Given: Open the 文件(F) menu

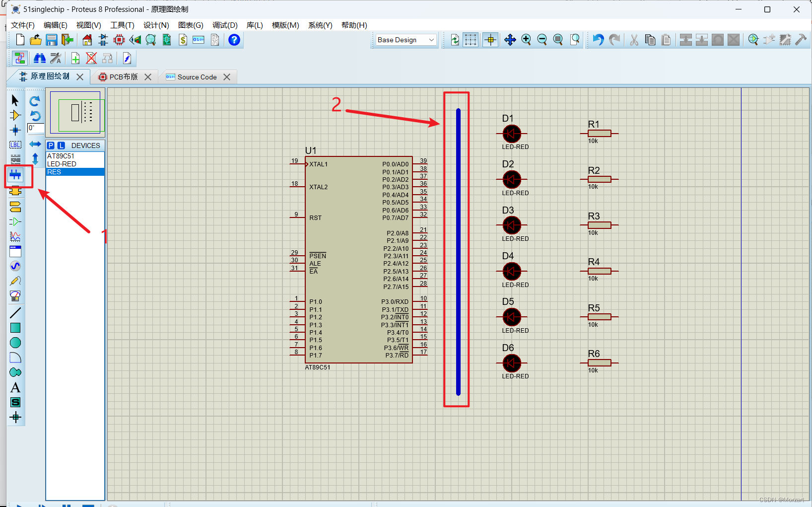Looking at the screenshot, I should click(x=23, y=25).
